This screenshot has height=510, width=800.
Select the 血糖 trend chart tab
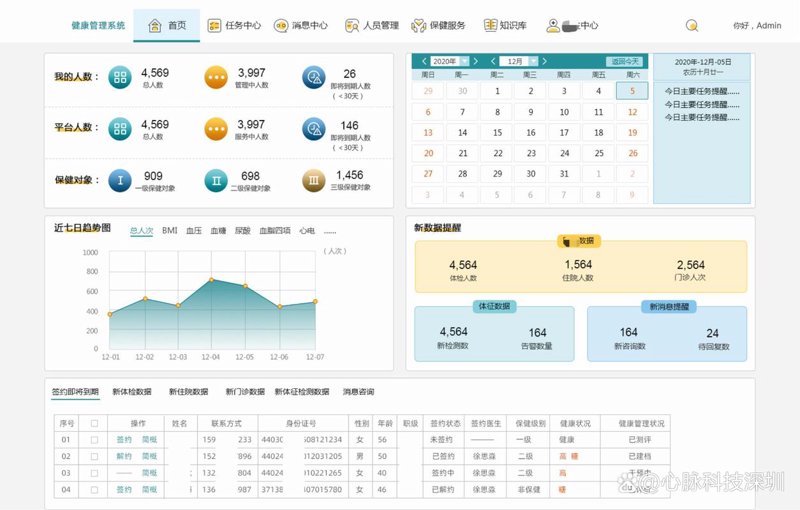pos(218,231)
